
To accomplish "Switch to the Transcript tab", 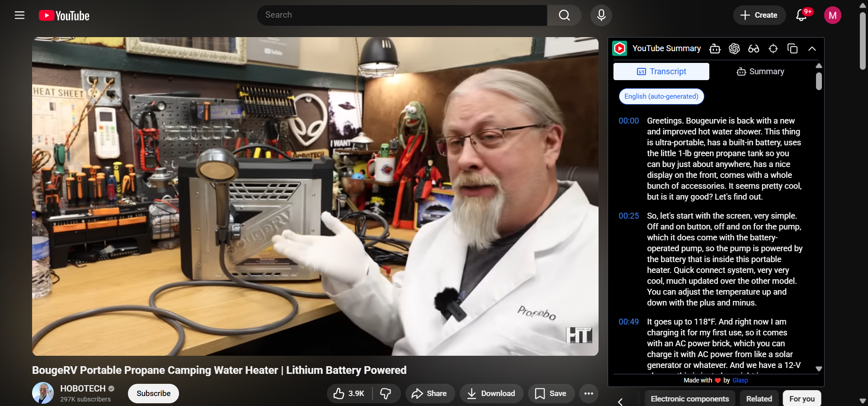I will [x=661, y=72].
